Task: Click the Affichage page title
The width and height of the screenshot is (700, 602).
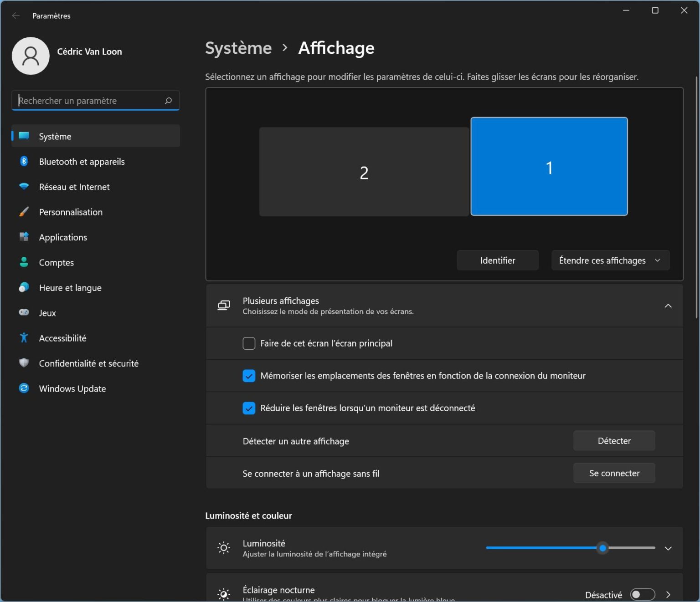Action: [x=336, y=48]
